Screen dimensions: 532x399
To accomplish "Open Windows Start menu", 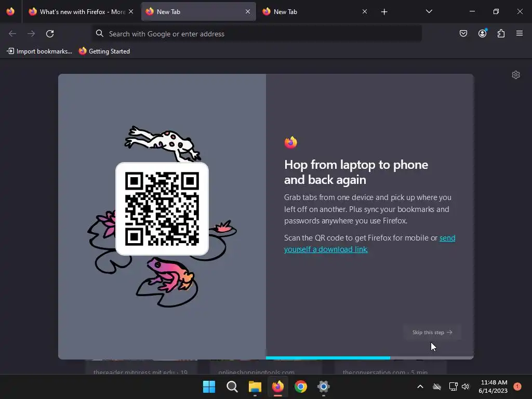I will coord(209,387).
